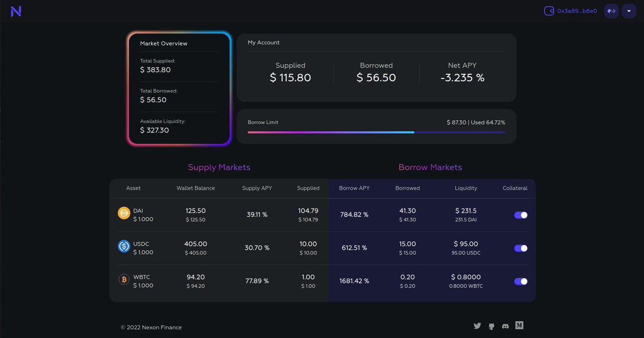Viewport: 644px width, 338px height.
Task: Switch to the My Account panel
Action: click(376, 67)
